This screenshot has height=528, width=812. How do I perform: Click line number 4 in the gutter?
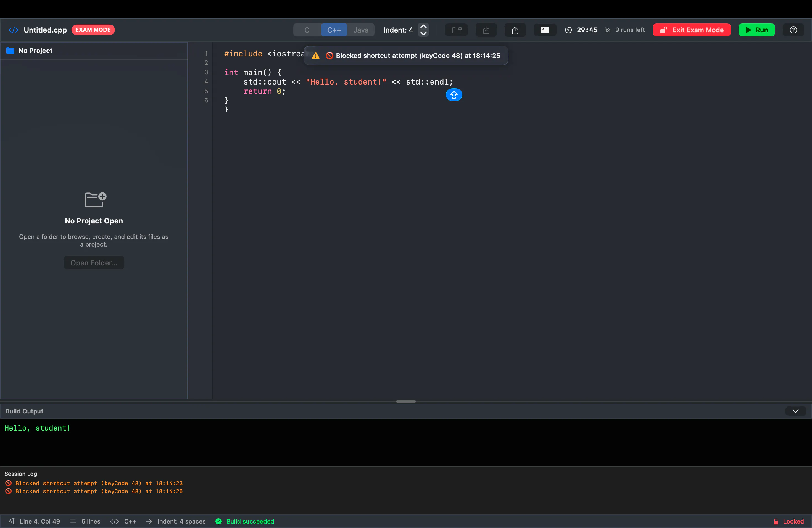(x=206, y=81)
